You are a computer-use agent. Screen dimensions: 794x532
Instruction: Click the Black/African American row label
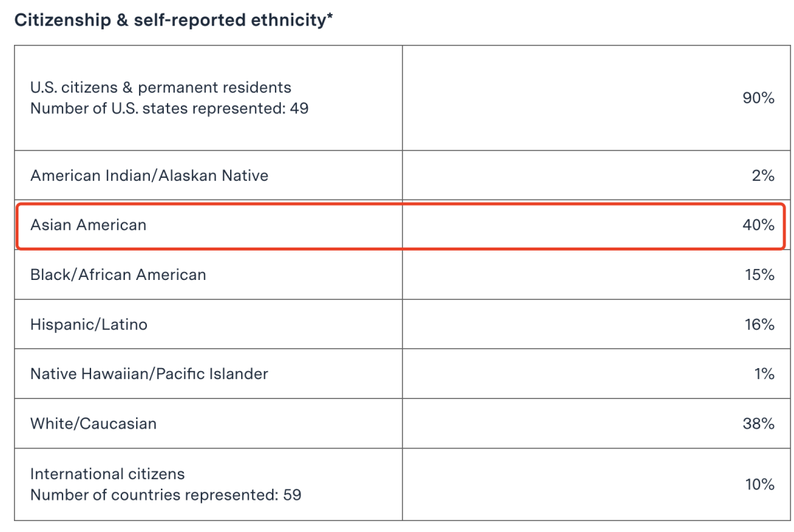[x=118, y=275]
